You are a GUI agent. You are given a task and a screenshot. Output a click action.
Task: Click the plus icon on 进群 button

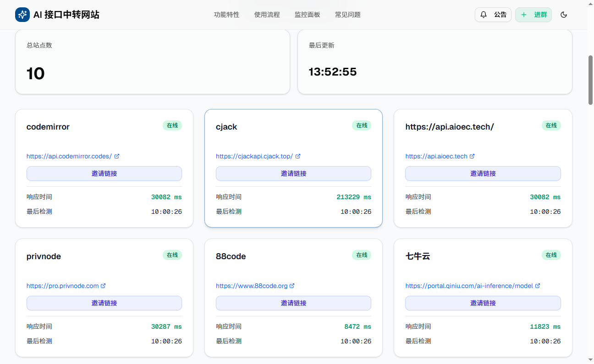524,15
